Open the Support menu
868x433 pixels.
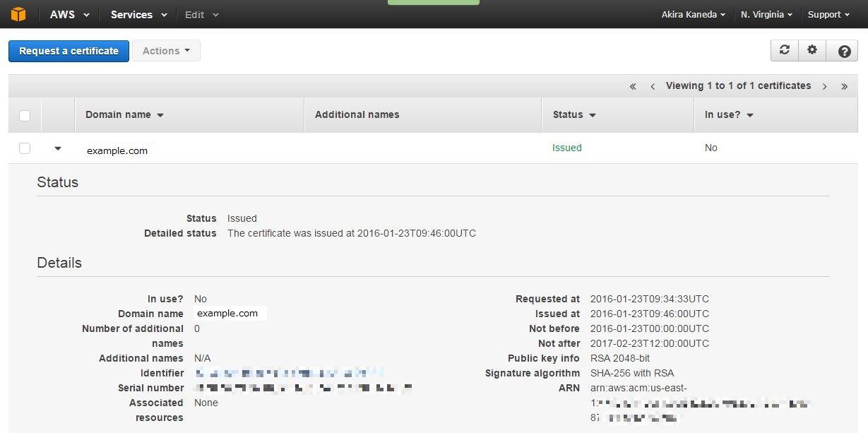point(828,14)
